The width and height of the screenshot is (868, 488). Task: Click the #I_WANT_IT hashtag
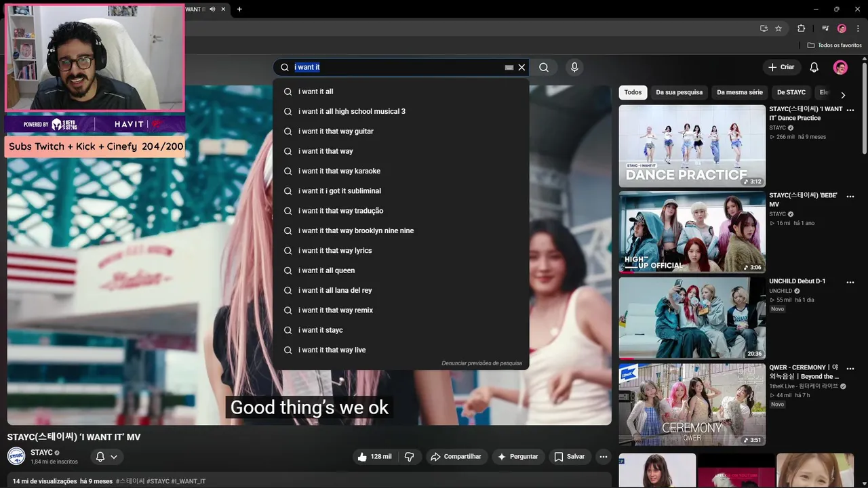(189, 481)
